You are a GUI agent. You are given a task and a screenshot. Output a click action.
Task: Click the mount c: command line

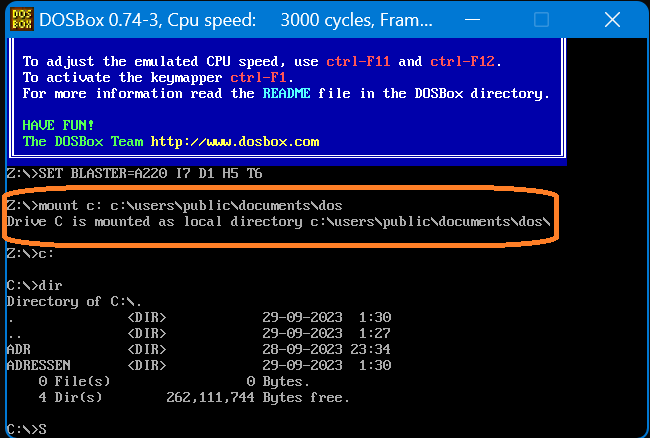(175, 205)
